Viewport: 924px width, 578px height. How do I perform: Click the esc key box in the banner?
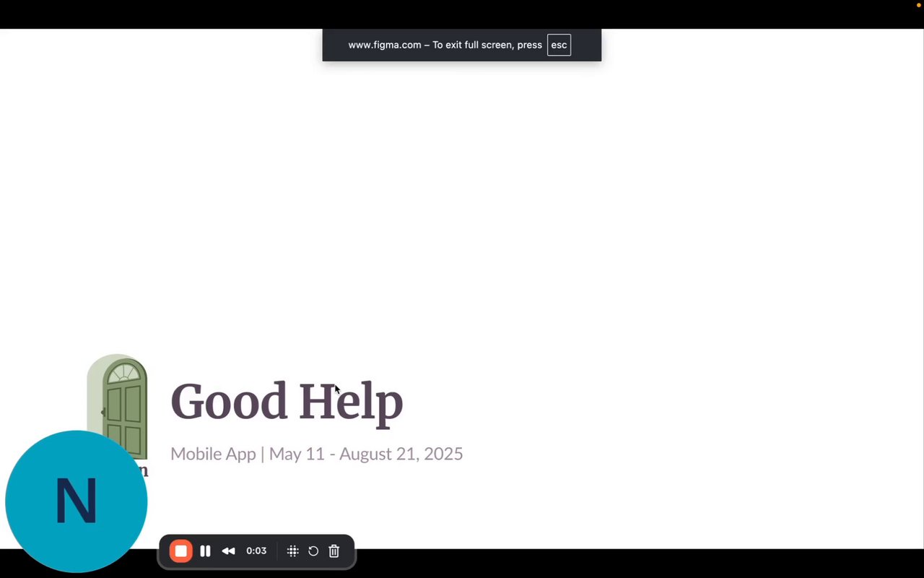pos(559,45)
